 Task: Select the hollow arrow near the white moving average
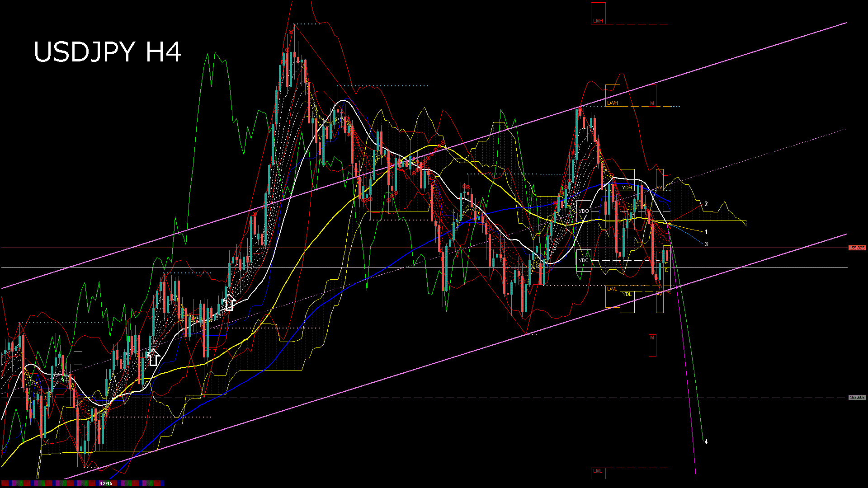click(229, 303)
